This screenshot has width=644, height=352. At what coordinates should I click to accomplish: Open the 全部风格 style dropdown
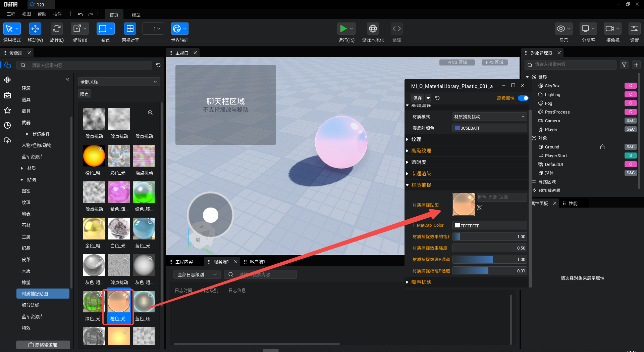(119, 82)
